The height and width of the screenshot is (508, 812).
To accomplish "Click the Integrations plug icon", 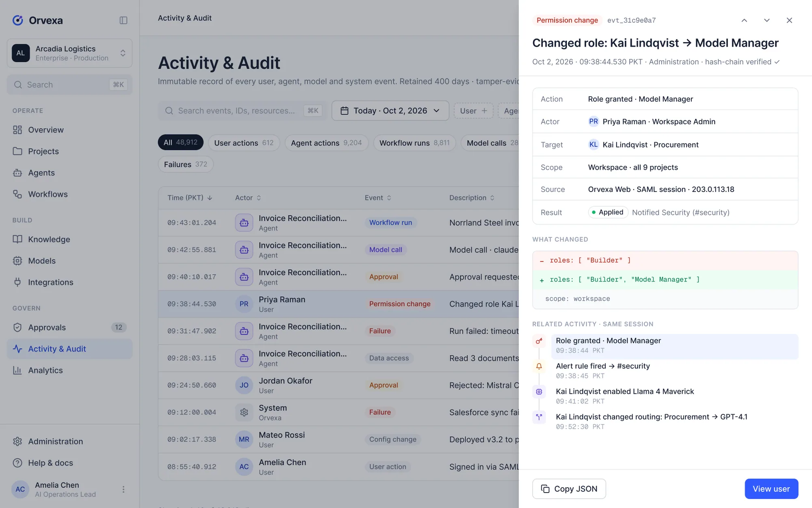I will click(17, 282).
